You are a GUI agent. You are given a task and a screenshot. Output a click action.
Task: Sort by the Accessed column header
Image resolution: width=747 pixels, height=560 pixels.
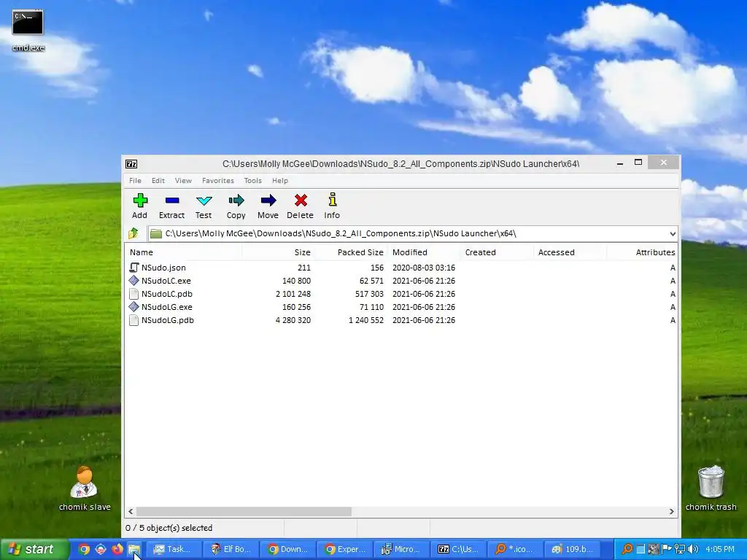point(570,252)
